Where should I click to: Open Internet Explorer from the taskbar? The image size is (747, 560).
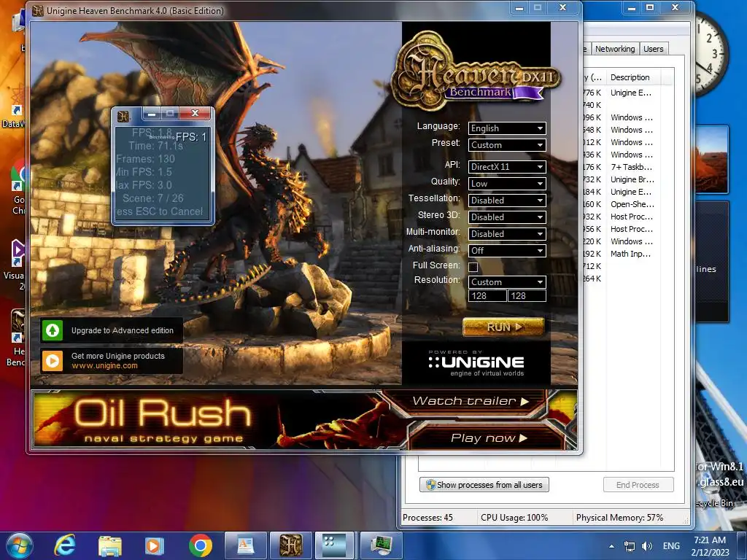(64, 545)
